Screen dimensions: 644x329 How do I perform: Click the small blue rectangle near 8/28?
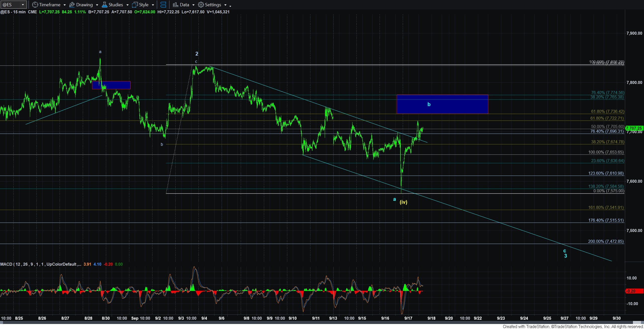point(111,85)
